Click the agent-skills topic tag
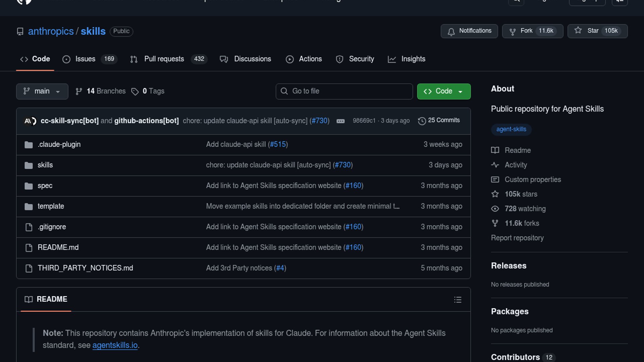 tap(511, 129)
